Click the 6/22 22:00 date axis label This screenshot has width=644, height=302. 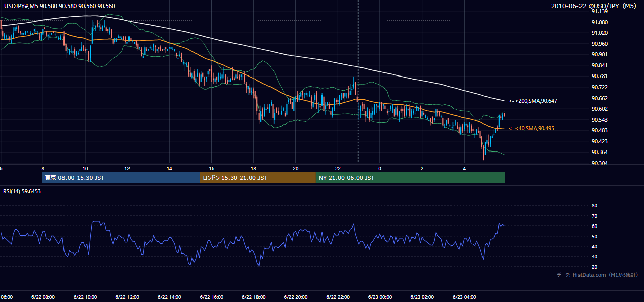[x=338, y=297]
